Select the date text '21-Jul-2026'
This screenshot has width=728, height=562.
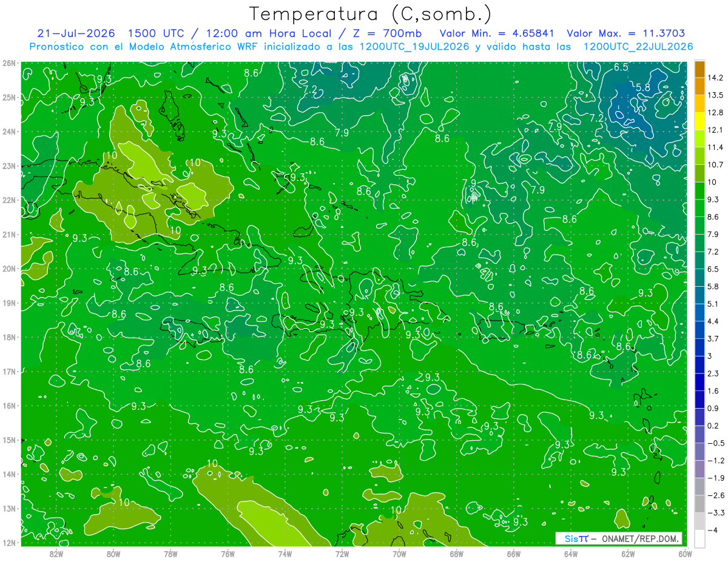(76, 34)
